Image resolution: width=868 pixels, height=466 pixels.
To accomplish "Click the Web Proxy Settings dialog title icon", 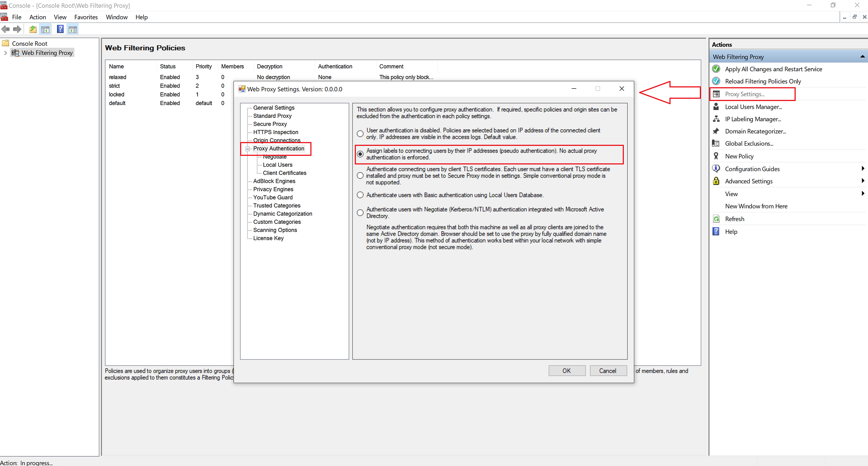I will pos(242,89).
